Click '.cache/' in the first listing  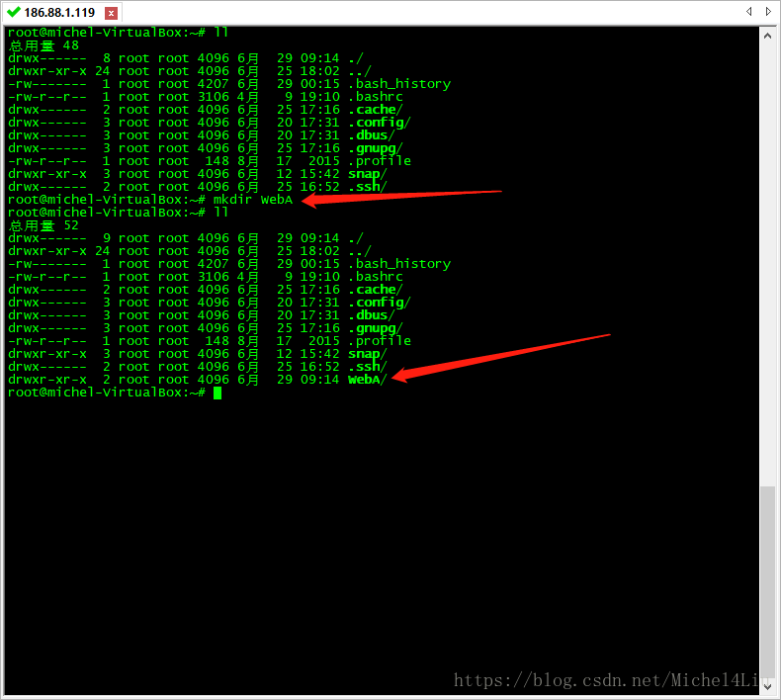[376, 110]
